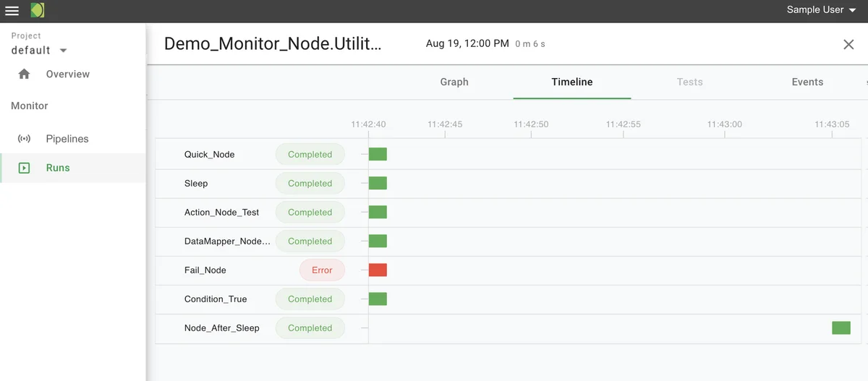868x381 pixels.
Task: Select the Action_Node_Test row label
Action: pos(221,213)
